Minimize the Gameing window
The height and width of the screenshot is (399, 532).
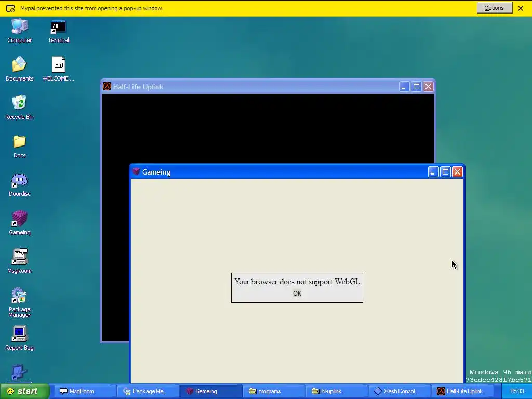[433, 172]
